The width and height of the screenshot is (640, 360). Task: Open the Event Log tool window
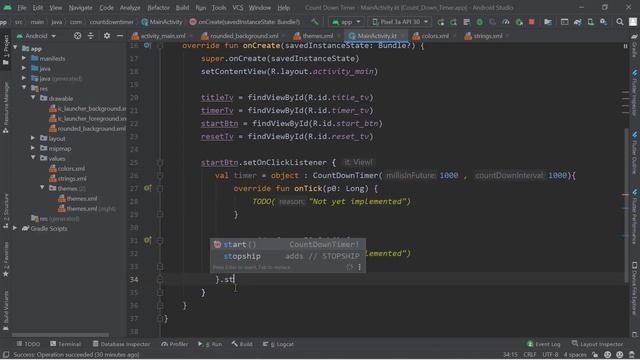click(544, 344)
